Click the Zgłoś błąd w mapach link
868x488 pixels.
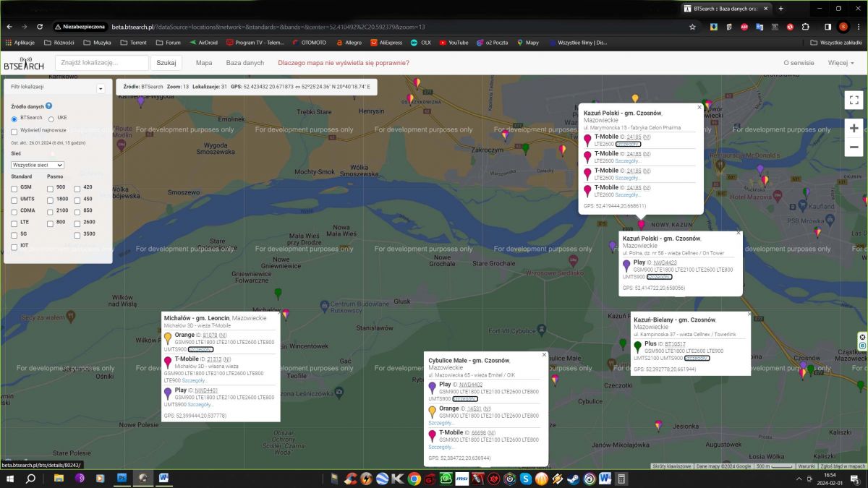click(842, 466)
